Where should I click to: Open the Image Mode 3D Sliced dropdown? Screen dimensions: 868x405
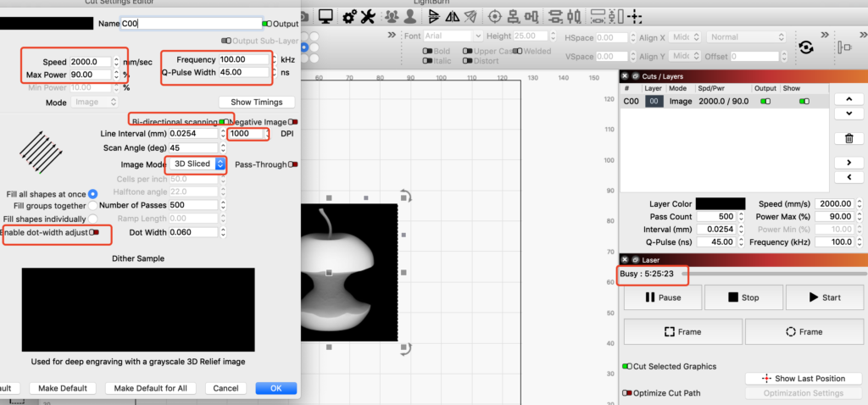pos(197,164)
